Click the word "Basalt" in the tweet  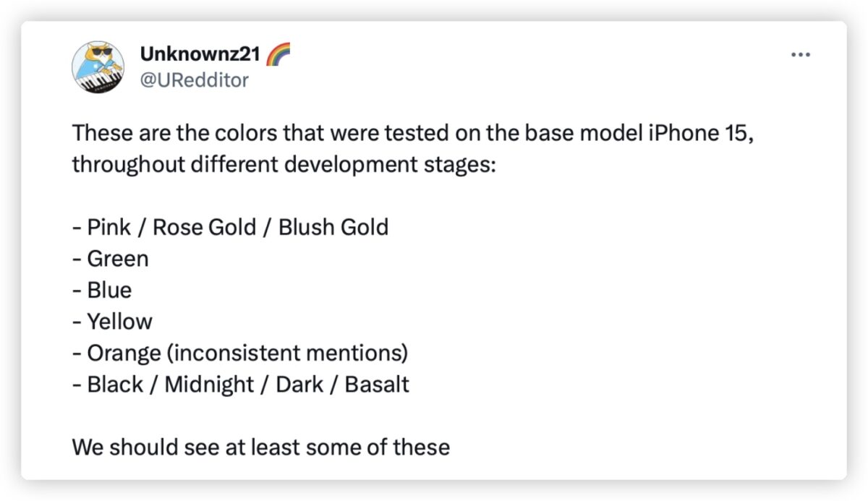[x=377, y=384]
